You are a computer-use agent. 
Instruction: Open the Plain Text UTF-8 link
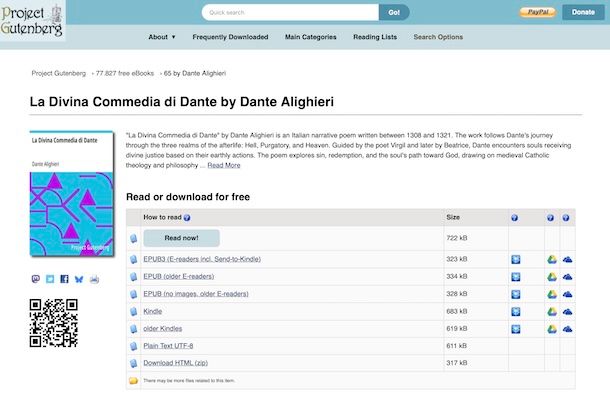(168, 346)
